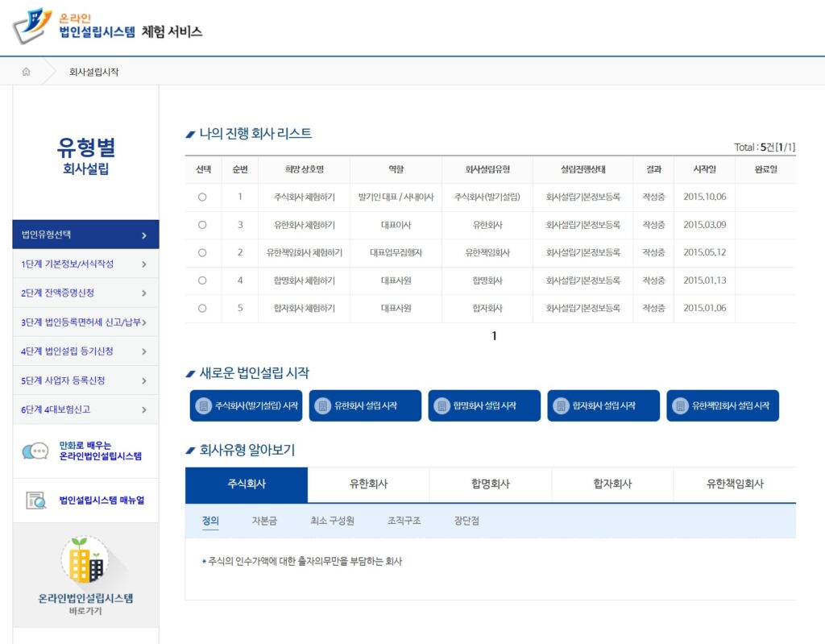Click 대표업무집행자 role cell
This screenshot has height=644, width=825.
click(396, 253)
